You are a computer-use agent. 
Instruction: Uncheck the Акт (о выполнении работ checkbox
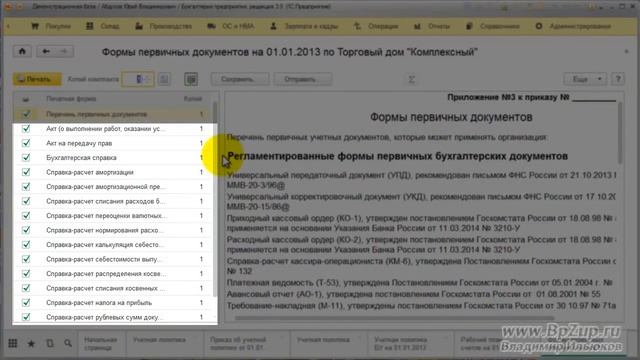point(26,129)
